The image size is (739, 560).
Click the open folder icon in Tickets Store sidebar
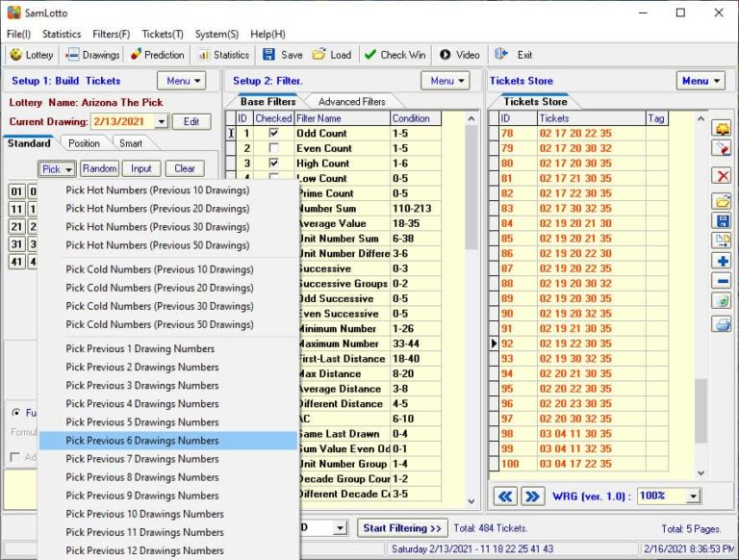click(722, 202)
